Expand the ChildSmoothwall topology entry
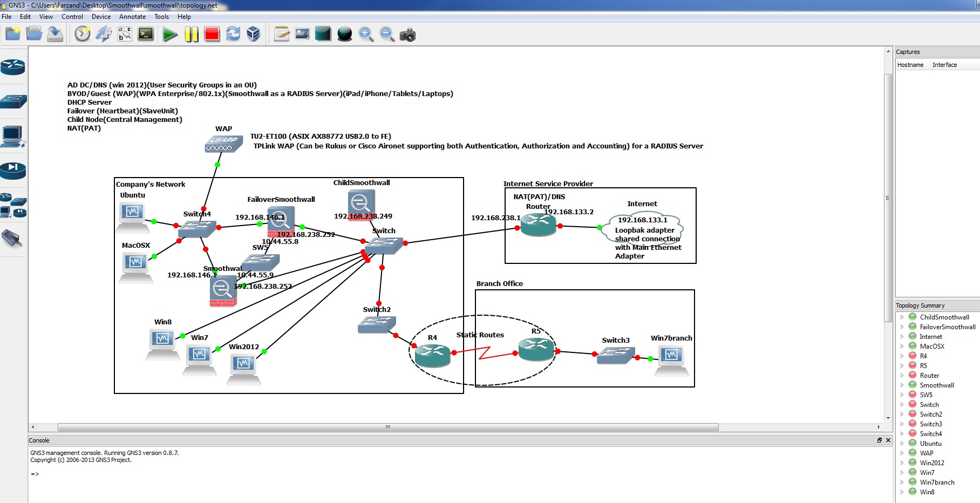The image size is (980, 503). [x=902, y=317]
